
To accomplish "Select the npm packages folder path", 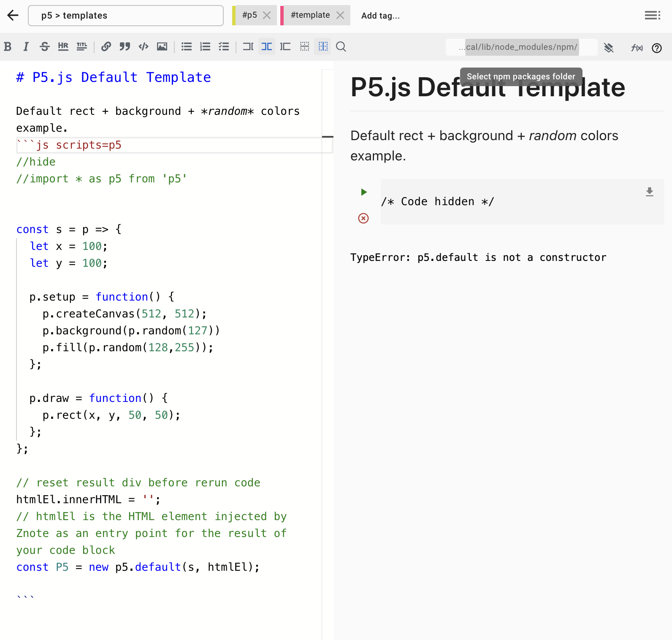I will click(x=521, y=47).
